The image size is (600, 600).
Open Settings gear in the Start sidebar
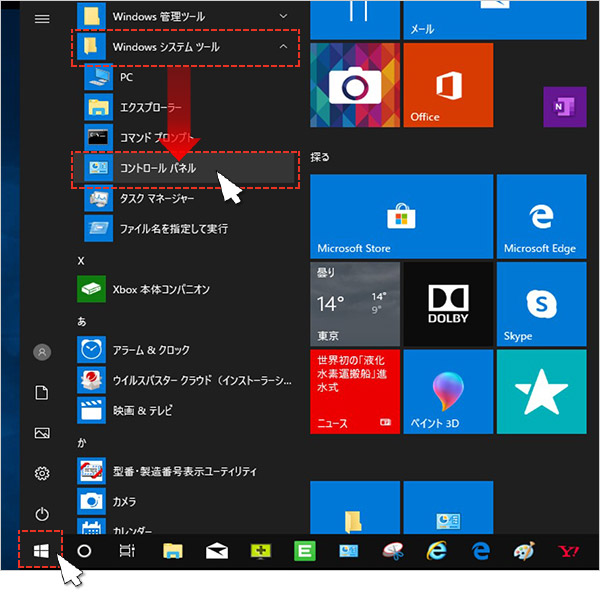point(42,474)
